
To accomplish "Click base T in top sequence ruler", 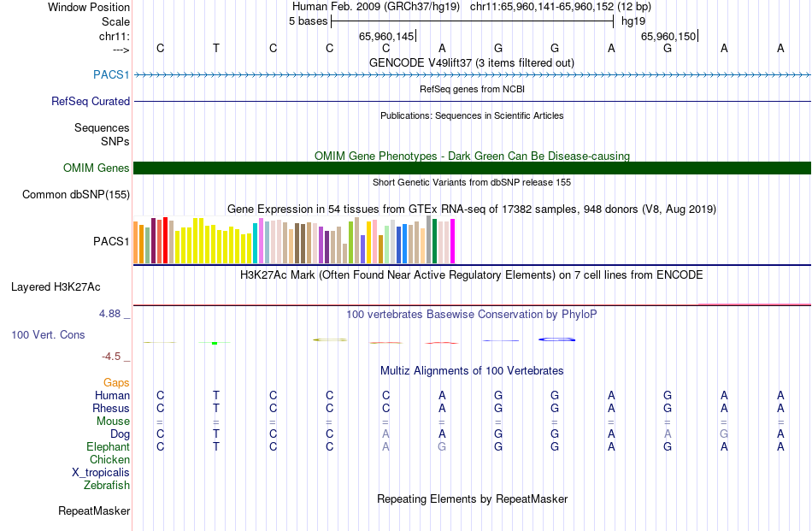I will 216,48.
